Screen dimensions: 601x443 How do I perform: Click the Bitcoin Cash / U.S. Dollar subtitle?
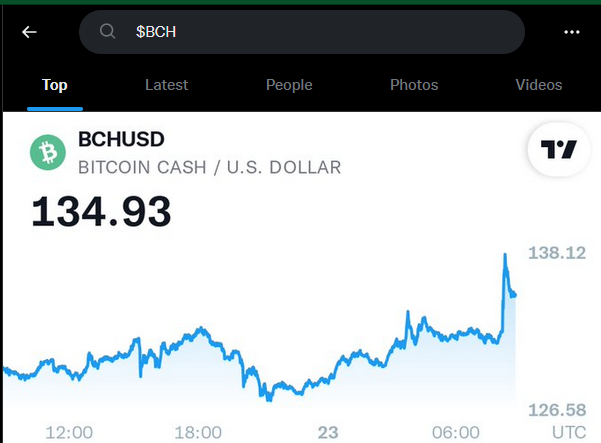[210, 167]
